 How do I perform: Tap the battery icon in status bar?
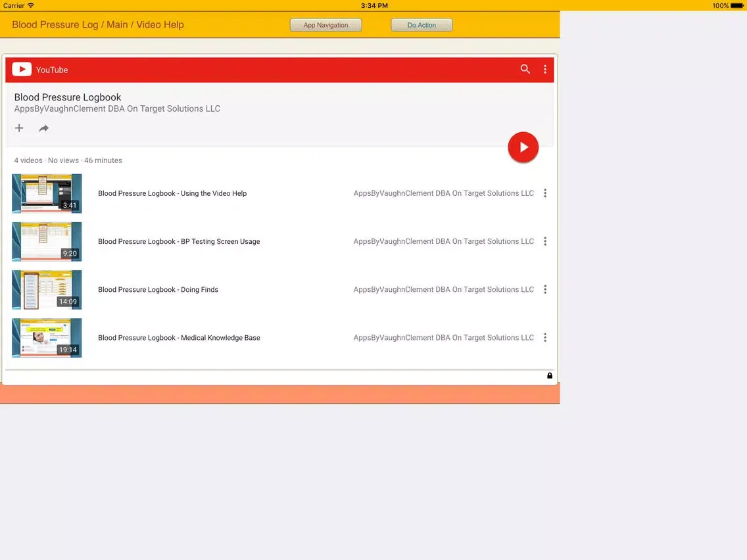click(737, 6)
